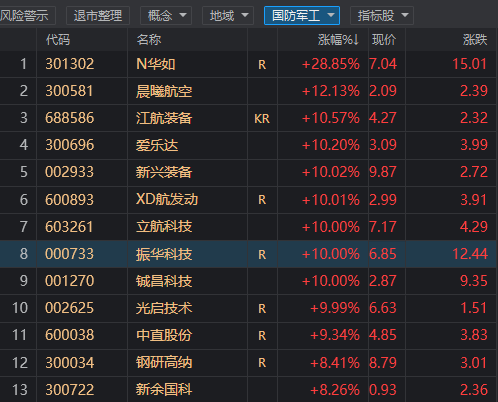Select stock code 300581
Viewport: 498px width, 402px height.
point(69,91)
